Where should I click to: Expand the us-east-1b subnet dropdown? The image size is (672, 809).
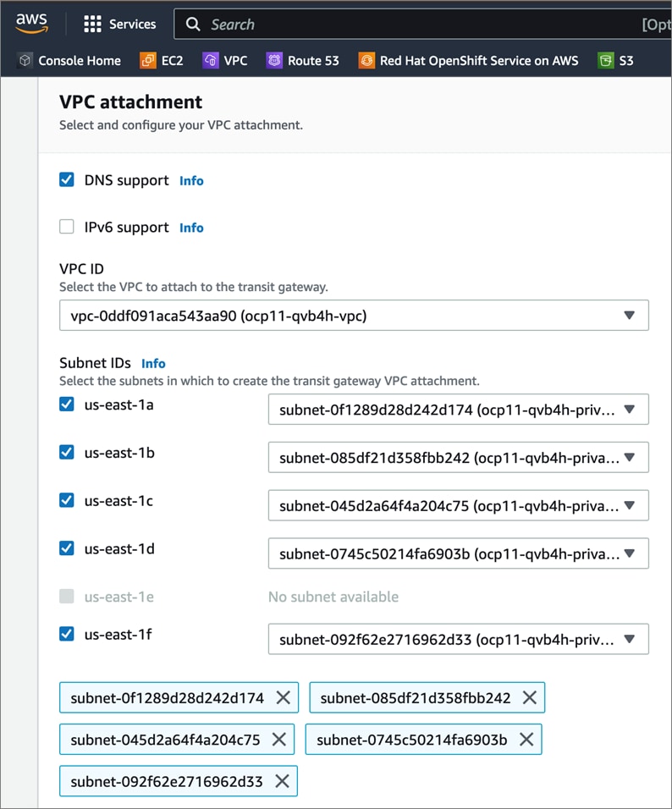[458, 458]
